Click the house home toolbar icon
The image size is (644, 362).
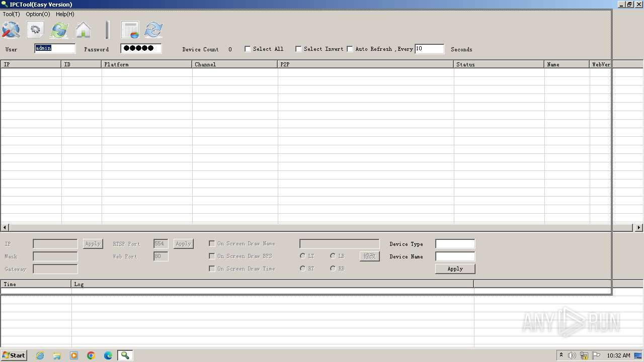click(x=84, y=30)
